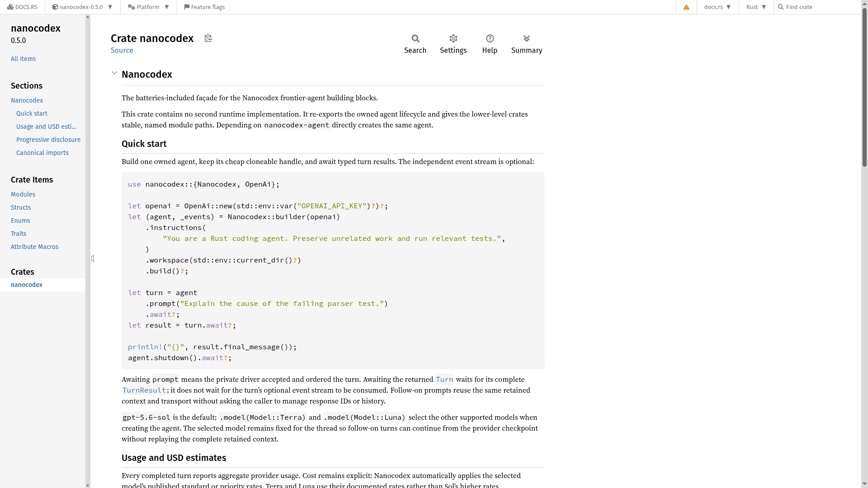Jump to Progressive disclosure section
The image size is (868, 488).
[48, 140]
